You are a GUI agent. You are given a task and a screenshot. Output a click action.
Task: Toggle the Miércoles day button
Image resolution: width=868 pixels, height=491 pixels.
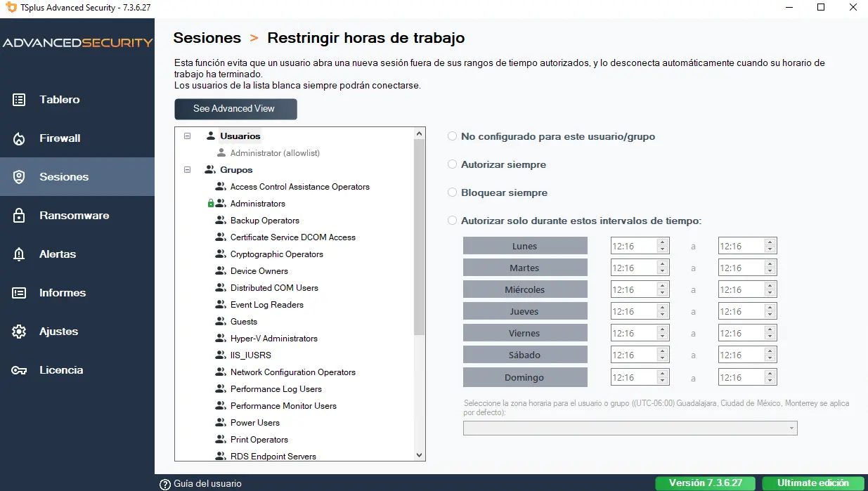525,289
